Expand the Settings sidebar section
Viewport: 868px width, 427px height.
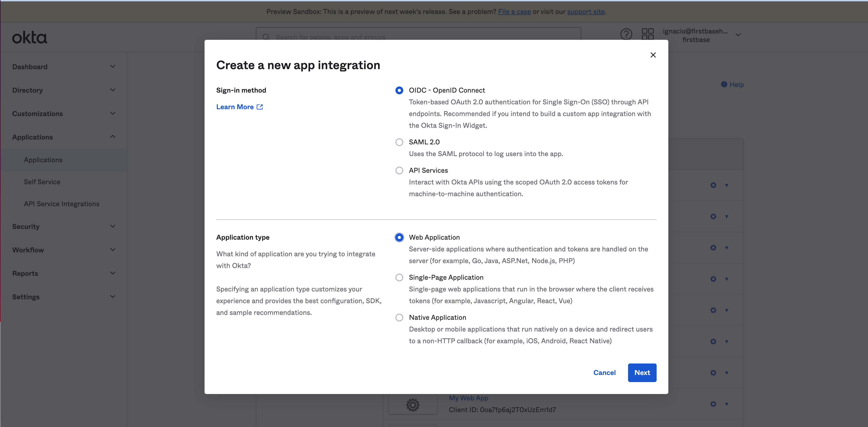(x=64, y=297)
